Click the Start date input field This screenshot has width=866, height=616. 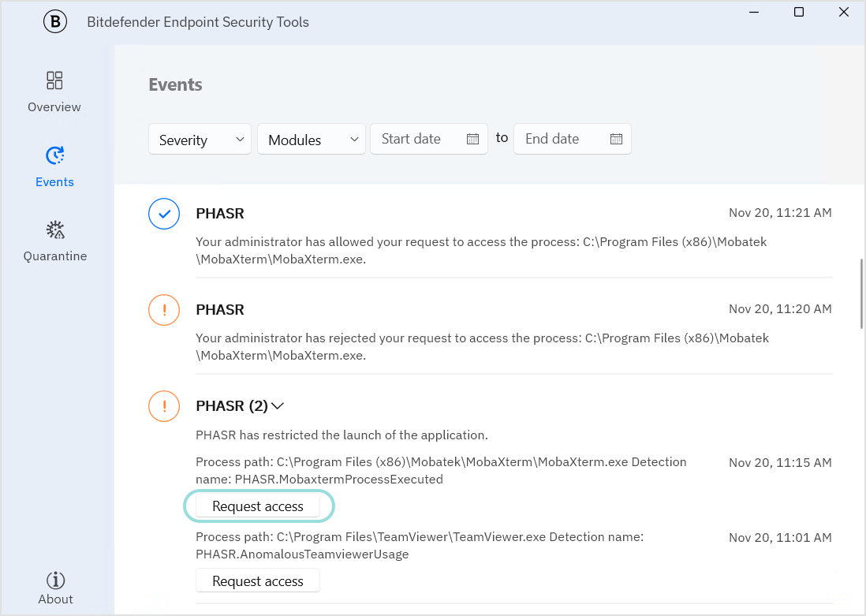[x=418, y=139]
